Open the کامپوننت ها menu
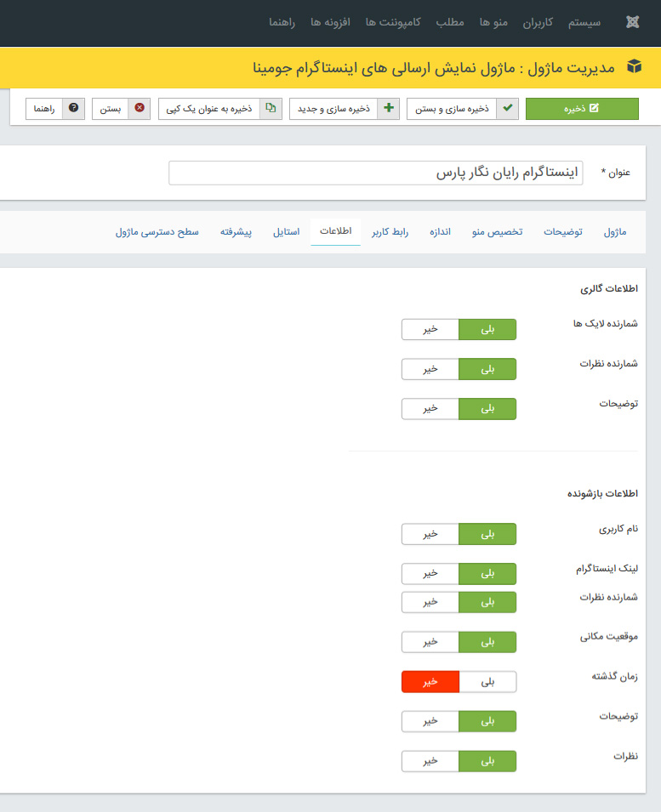This screenshot has width=661, height=812. click(x=393, y=23)
